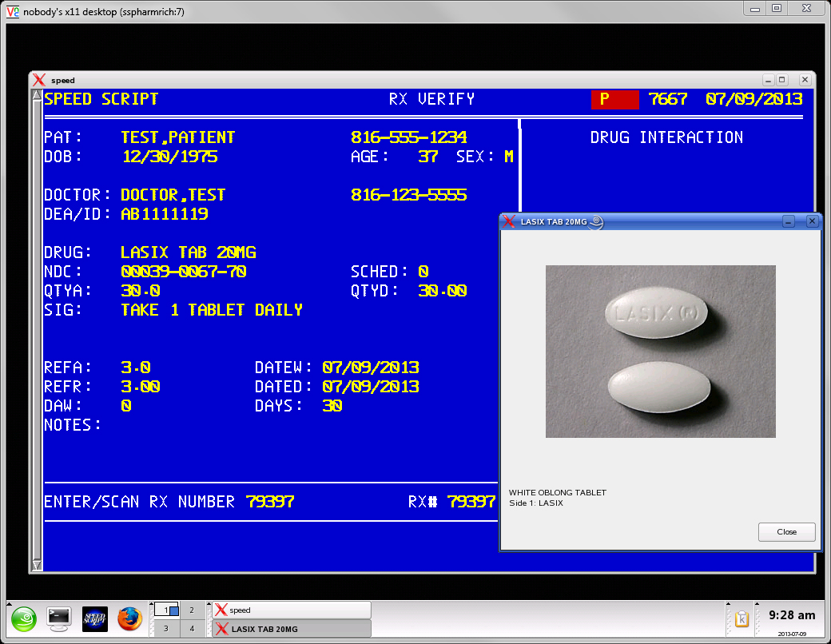Select the DATED date value
Viewport: 831px width, 644px height.
(371, 387)
